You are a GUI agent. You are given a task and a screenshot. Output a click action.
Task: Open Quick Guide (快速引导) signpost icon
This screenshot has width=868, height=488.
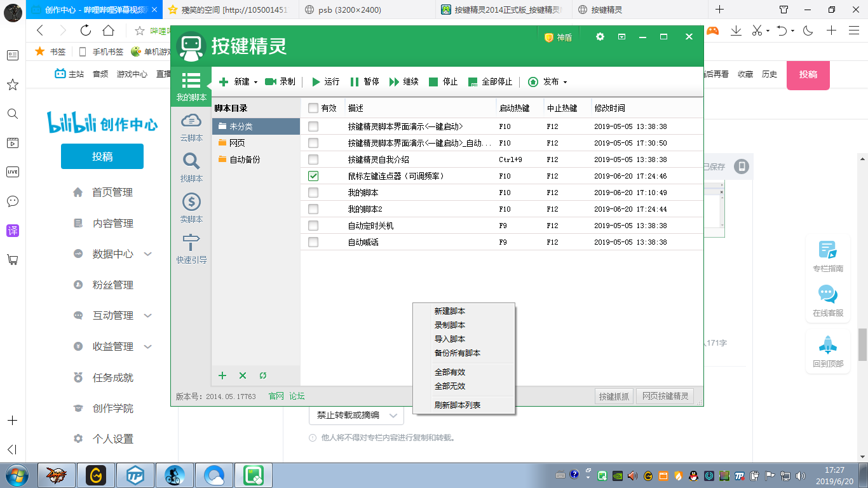tap(191, 248)
